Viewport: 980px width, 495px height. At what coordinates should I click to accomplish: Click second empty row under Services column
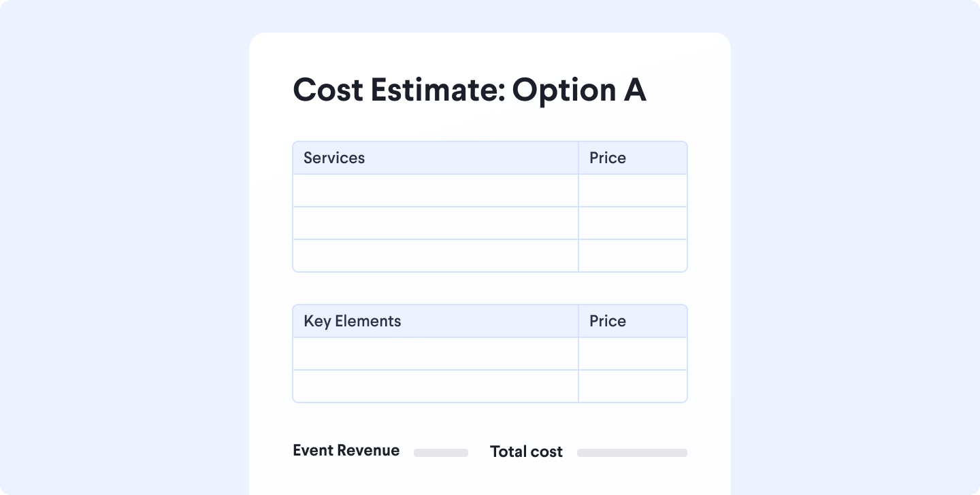point(436,223)
